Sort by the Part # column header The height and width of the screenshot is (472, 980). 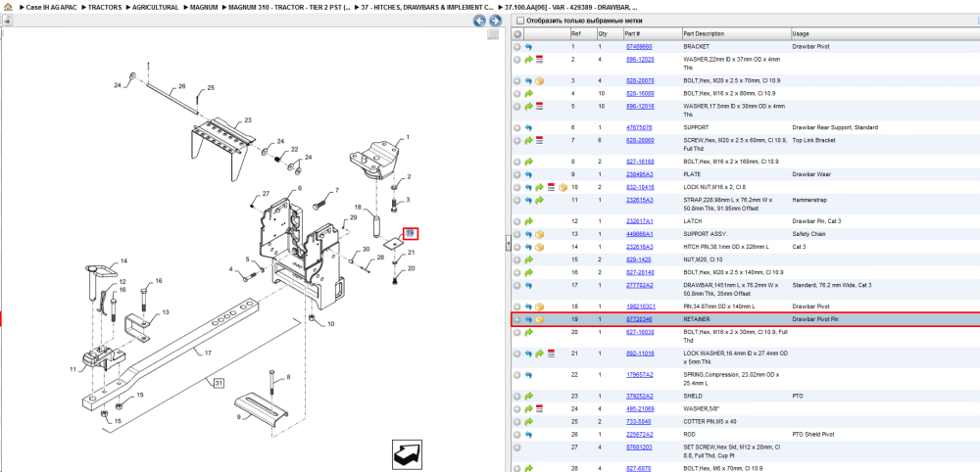point(652,33)
